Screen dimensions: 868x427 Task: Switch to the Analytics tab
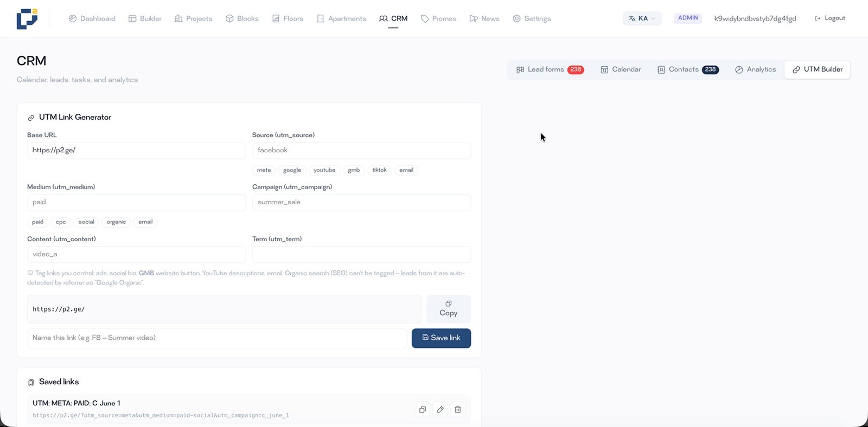point(756,69)
